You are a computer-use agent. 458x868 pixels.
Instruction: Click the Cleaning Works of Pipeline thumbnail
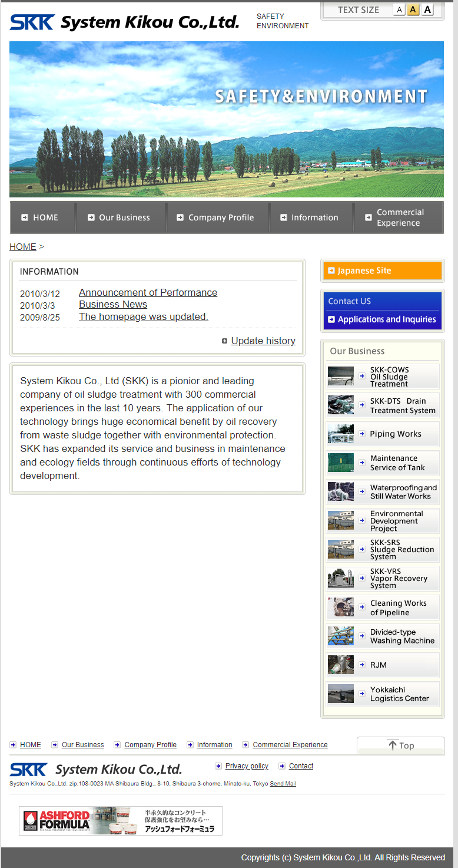[x=341, y=607]
